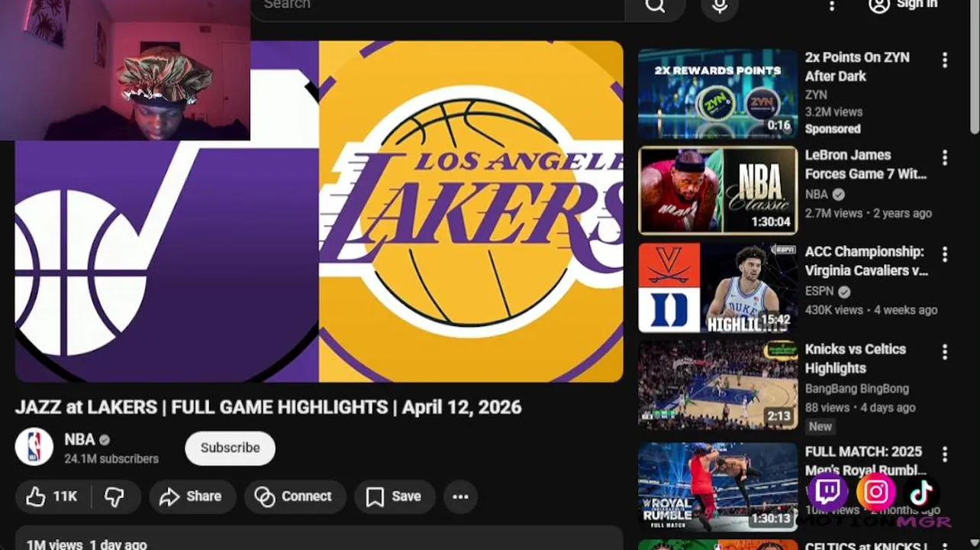Open options for ZYN After Dark ad
The image size is (980, 550).
[945, 60]
